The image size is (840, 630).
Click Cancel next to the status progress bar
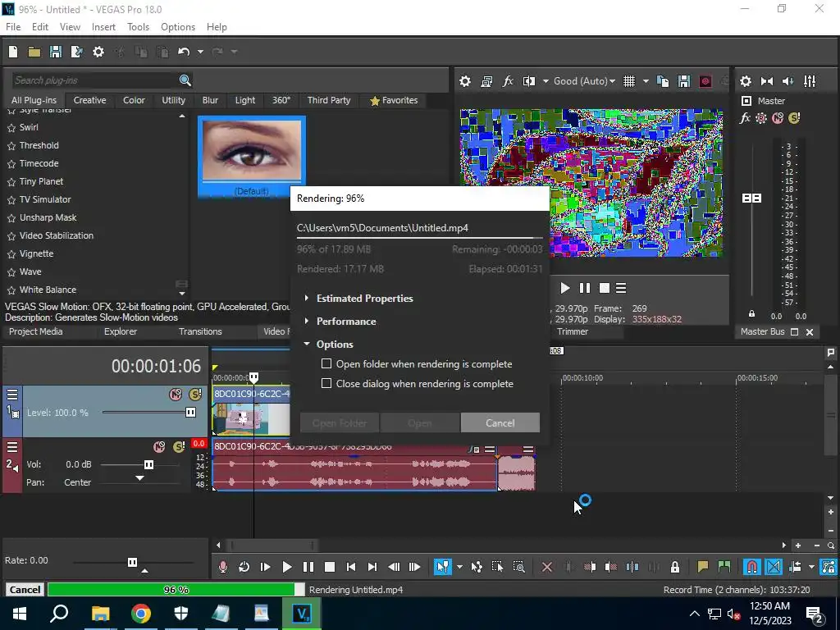coord(25,590)
